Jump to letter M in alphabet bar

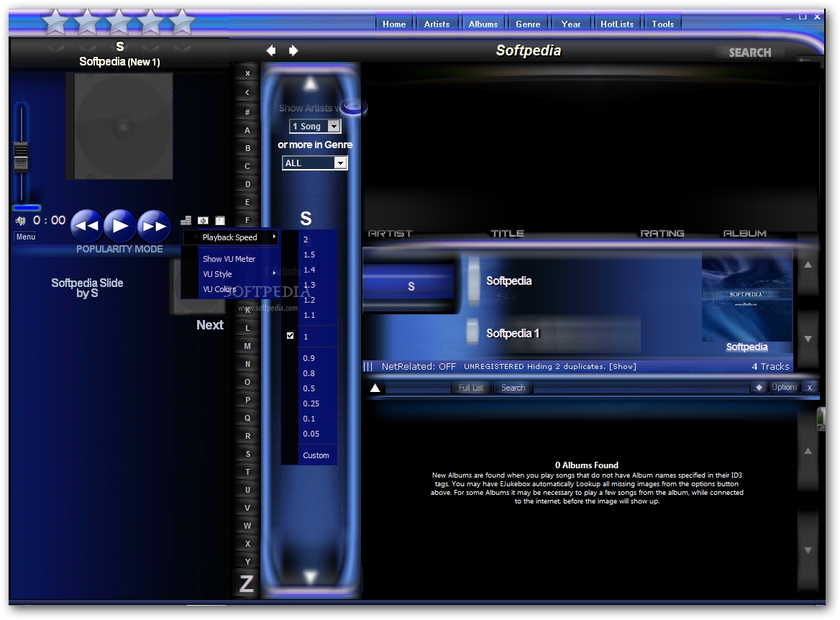(247, 346)
